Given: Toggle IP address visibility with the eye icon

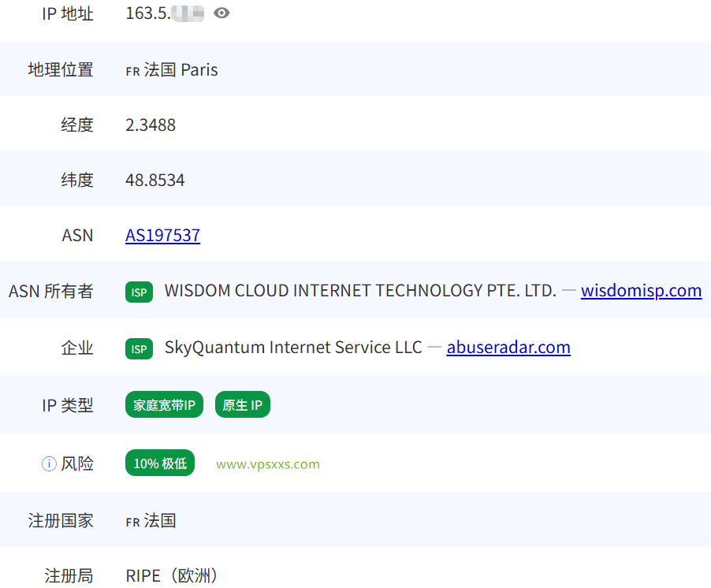Looking at the screenshot, I should point(221,13).
